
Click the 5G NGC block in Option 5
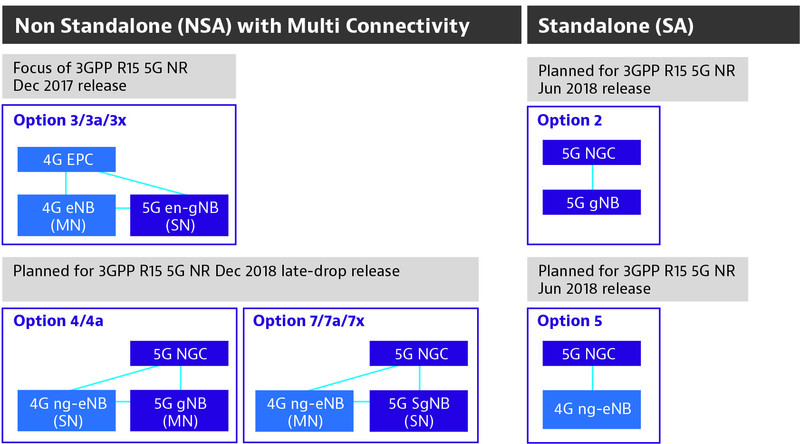click(x=591, y=353)
